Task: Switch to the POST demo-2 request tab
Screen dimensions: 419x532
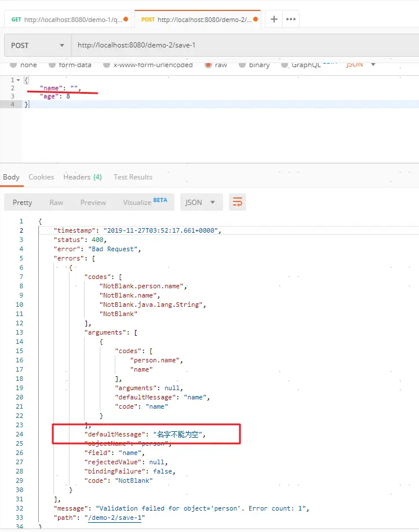Action: 198,19
